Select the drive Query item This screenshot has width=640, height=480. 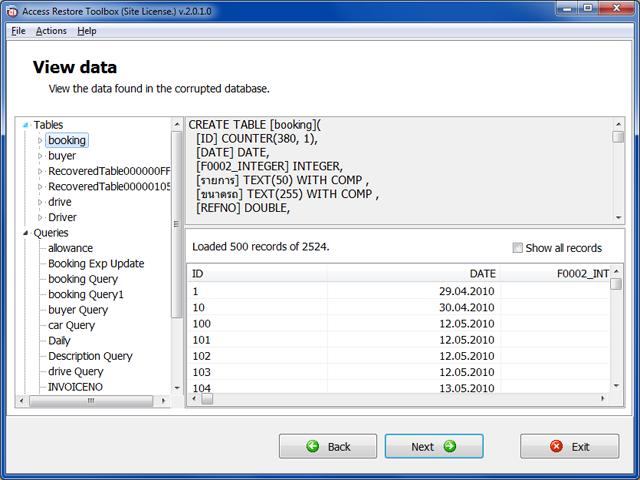coord(76,371)
